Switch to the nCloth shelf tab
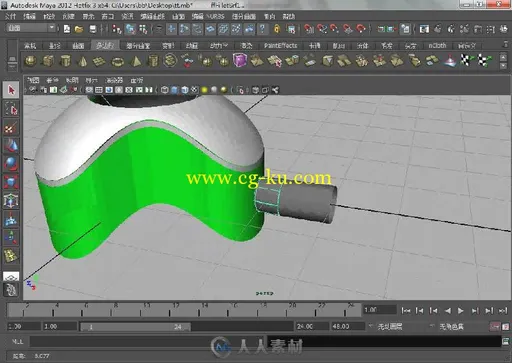This screenshot has width=512, height=363. [437, 46]
